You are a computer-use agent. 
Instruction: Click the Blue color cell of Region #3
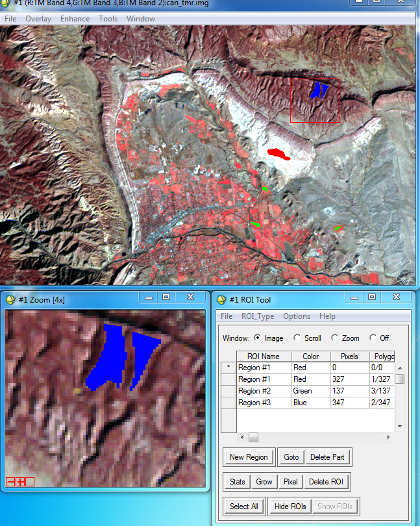tap(311, 403)
